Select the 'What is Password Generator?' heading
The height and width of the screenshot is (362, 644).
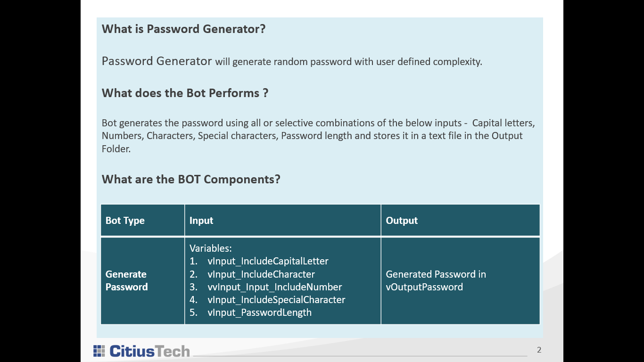click(x=183, y=29)
